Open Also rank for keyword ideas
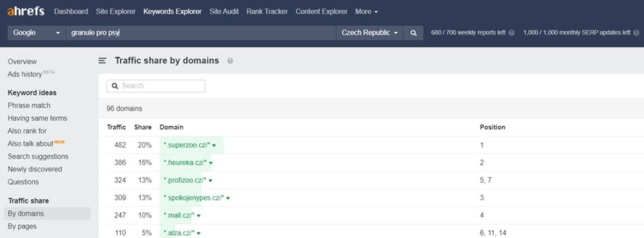The width and height of the screenshot is (644, 238). pyautogui.click(x=27, y=131)
